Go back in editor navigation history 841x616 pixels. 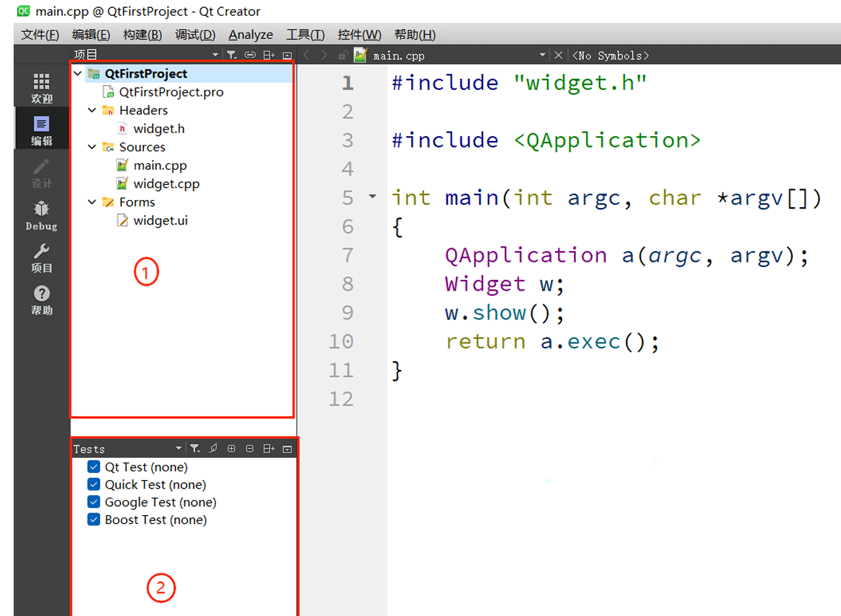coord(306,55)
